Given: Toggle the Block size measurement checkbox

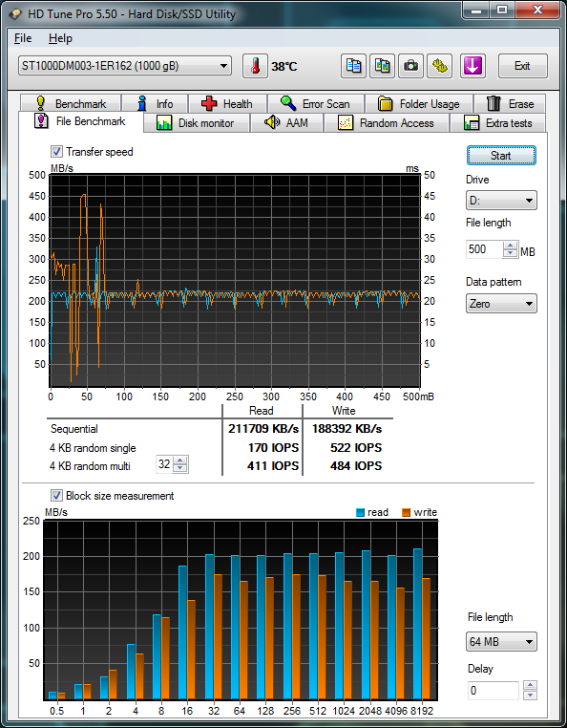Looking at the screenshot, I should pos(56,496).
